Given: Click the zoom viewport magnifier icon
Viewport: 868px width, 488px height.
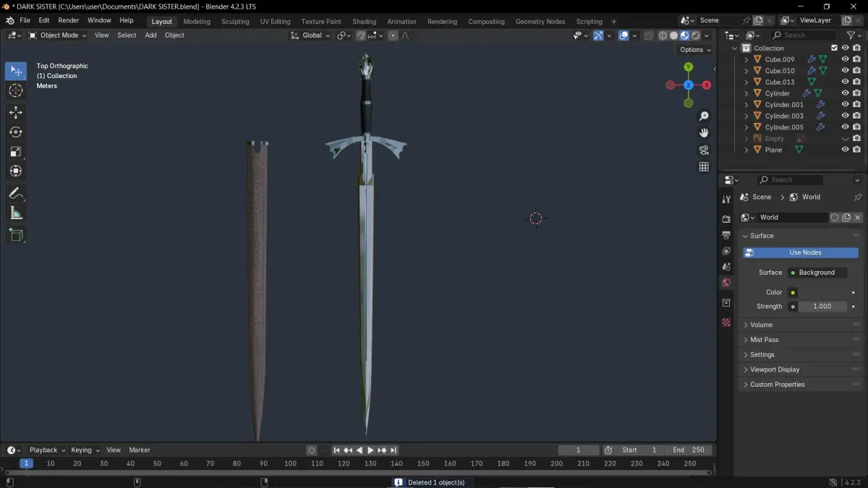Looking at the screenshot, I should click(704, 116).
